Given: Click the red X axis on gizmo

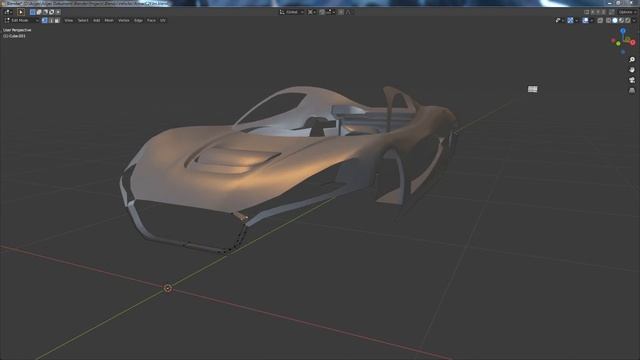Looking at the screenshot, I should 633,42.
